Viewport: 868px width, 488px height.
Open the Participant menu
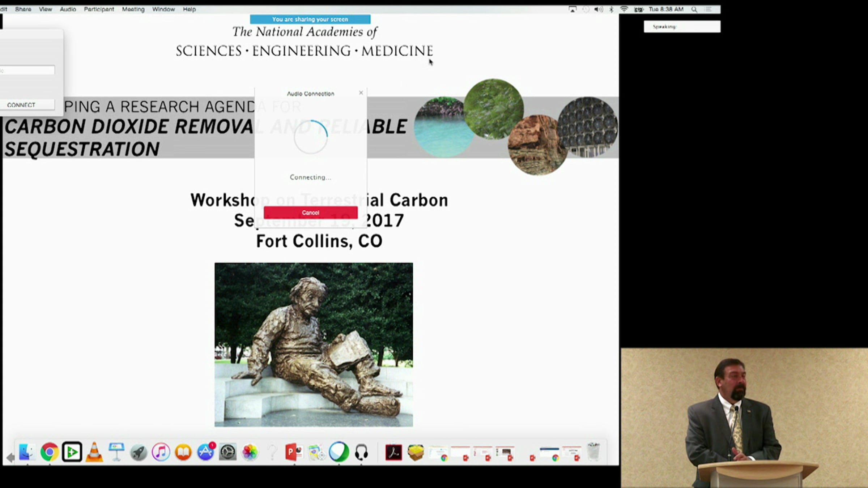pyautogui.click(x=99, y=9)
